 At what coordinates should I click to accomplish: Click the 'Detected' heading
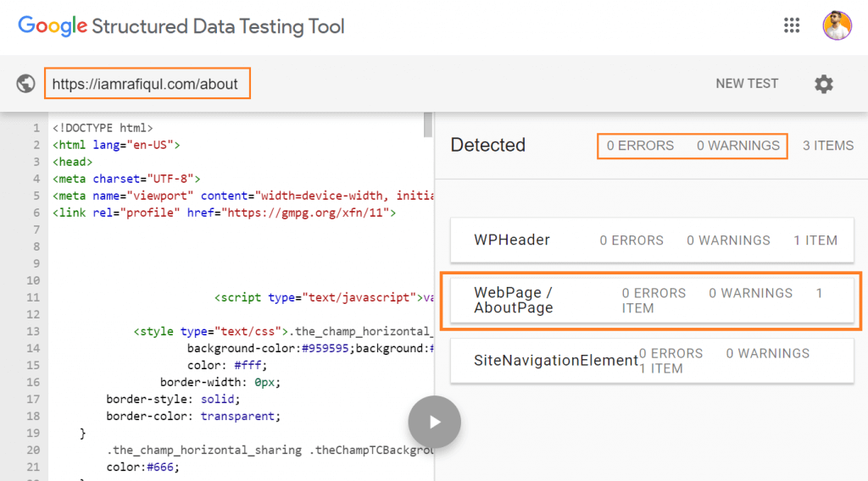tap(487, 145)
